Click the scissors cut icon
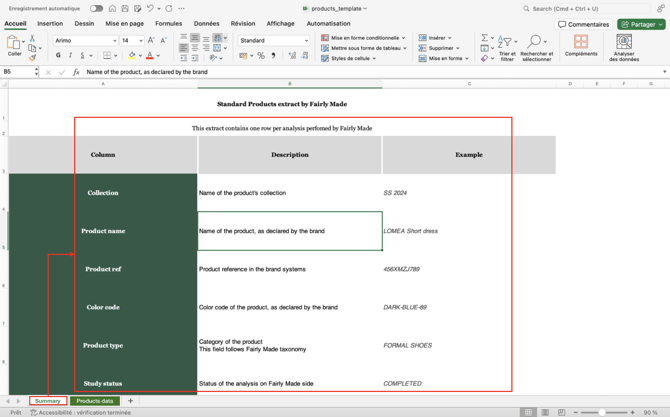This screenshot has width=670, height=417. point(33,38)
